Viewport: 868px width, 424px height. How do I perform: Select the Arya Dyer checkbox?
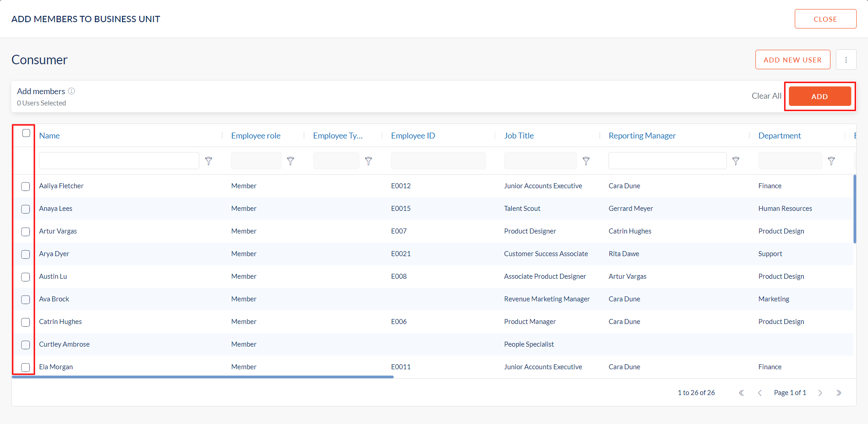25,254
